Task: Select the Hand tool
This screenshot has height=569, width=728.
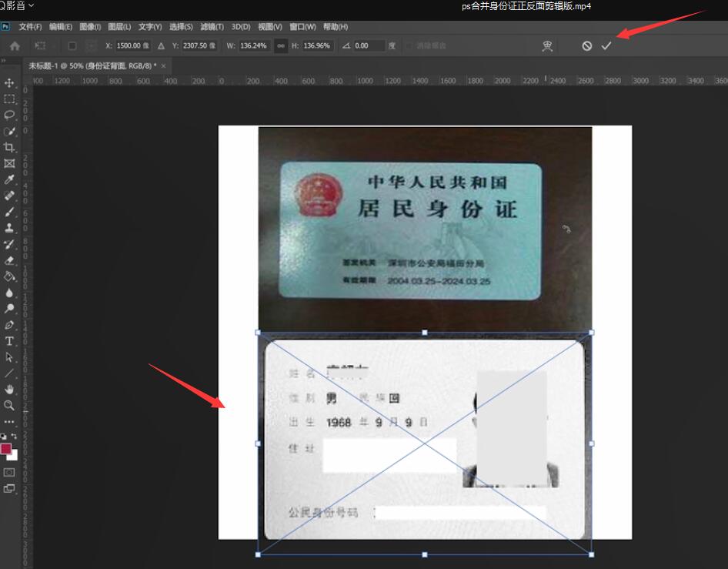Action: (x=8, y=390)
